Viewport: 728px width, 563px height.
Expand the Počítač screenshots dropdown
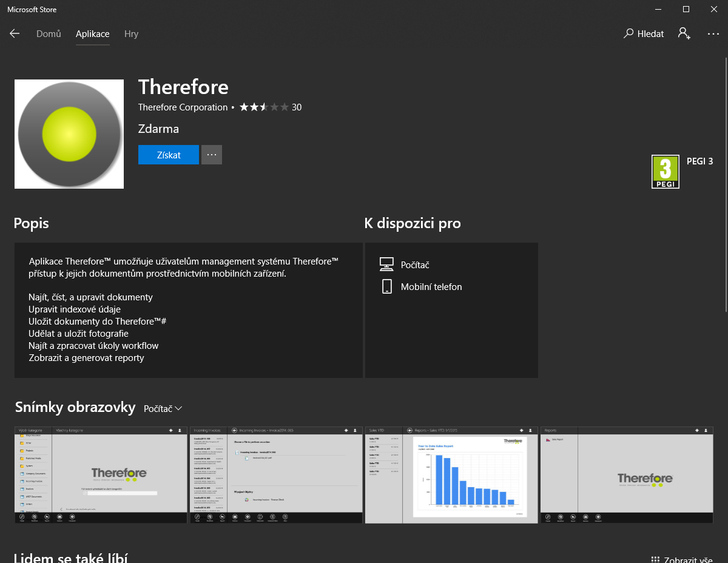(163, 409)
